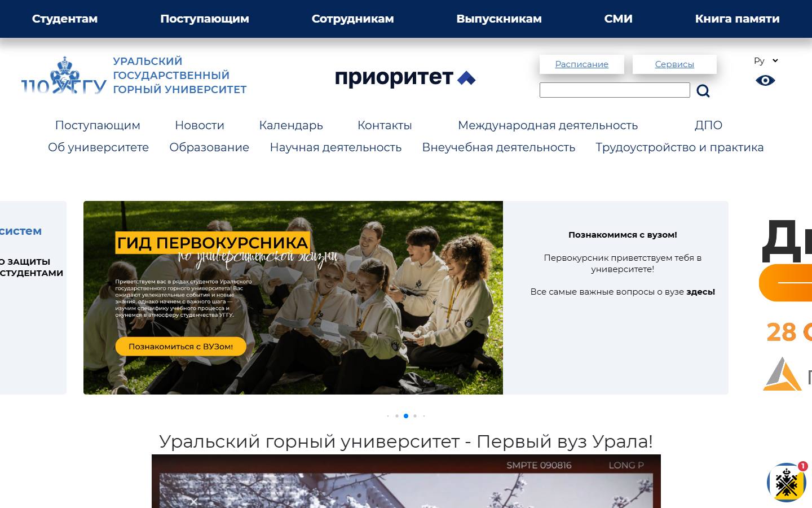The height and width of the screenshot is (508, 812).
Task: Open the UGGU 110 university logo
Action: [x=64, y=75]
